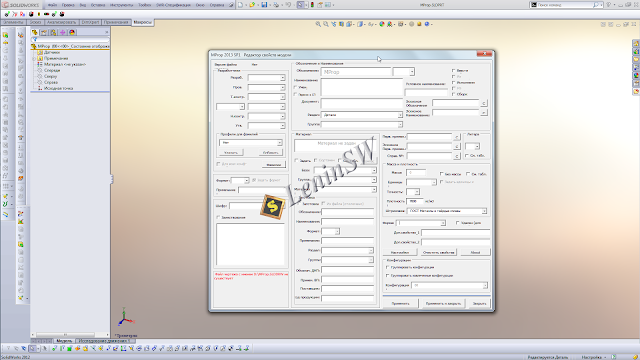Open the Инструменты menu
Image resolution: width=640 pixels, height=360 pixels.
pyautogui.click(x=122, y=5)
